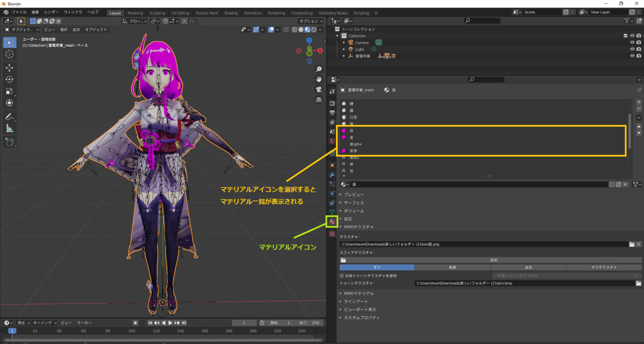This screenshot has height=344, width=644.
Task: Select the Cursor tool
Action: coord(10,54)
